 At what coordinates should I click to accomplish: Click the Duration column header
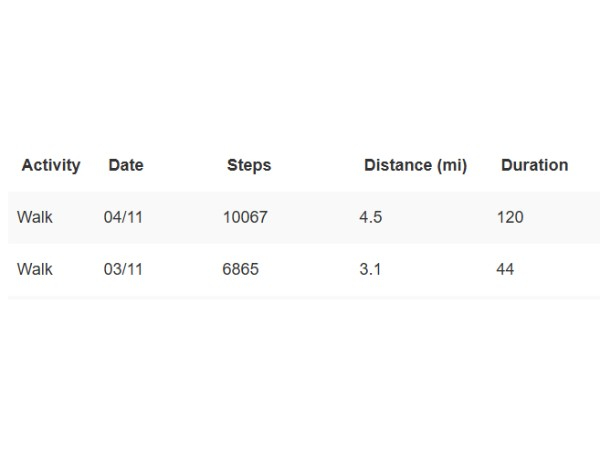pyautogui.click(x=534, y=166)
